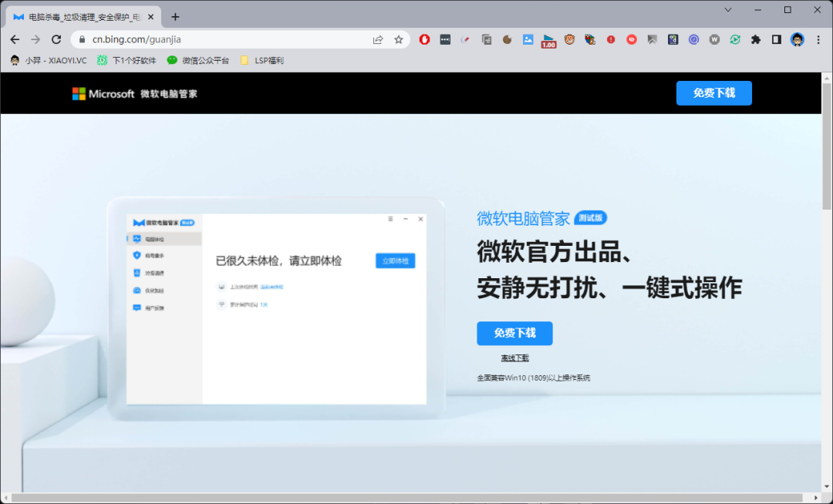Open the purple circular @ extension
The width and height of the screenshot is (833, 504).
(x=694, y=39)
